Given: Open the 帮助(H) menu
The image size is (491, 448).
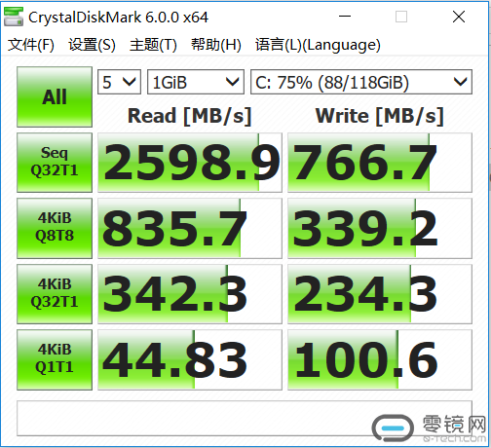Looking at the screenshot, I should pos(216,45).
